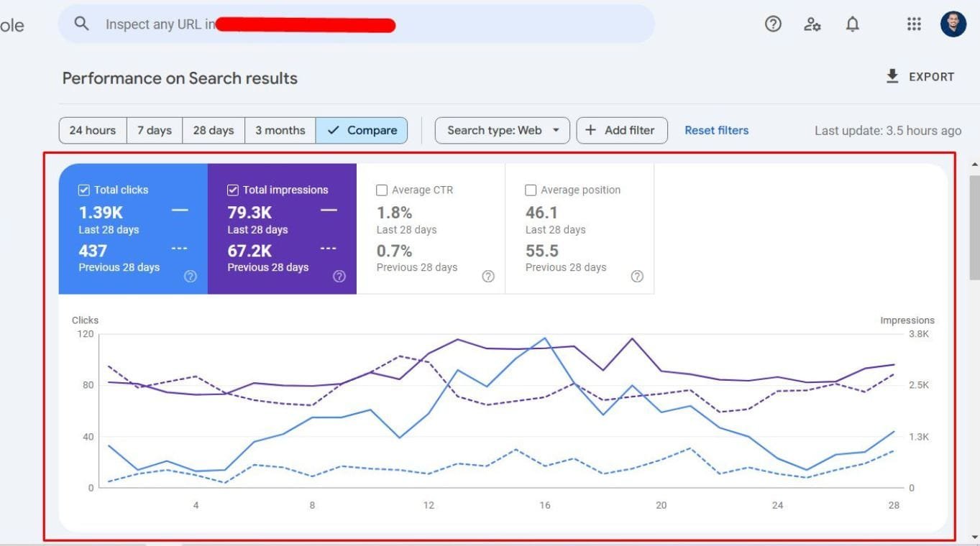Enable the Average position metric
980x546 pixels.
click(x=531, y=190)
